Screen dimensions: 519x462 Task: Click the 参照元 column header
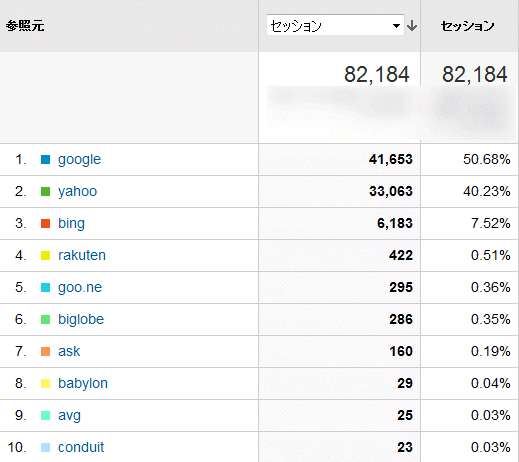(x=25, y=26)
